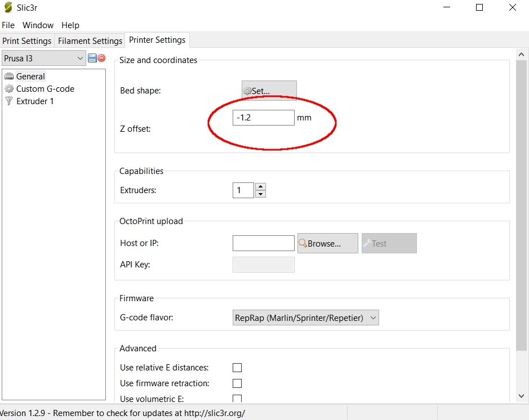Decrease the Extruders count
This screenshot has height=420, width=529.
(260, 194)
